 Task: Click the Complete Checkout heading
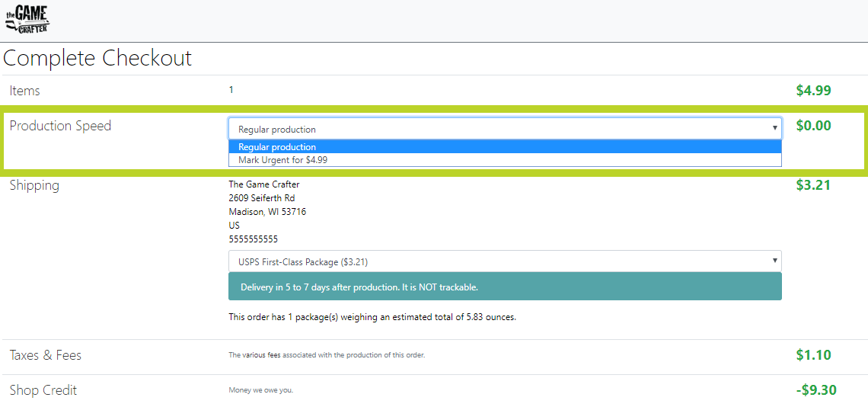tap(97, 58)
